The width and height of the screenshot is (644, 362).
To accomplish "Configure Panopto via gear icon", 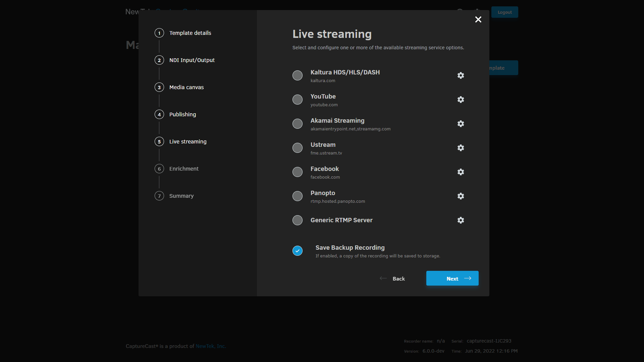I will tap(461, 196).
